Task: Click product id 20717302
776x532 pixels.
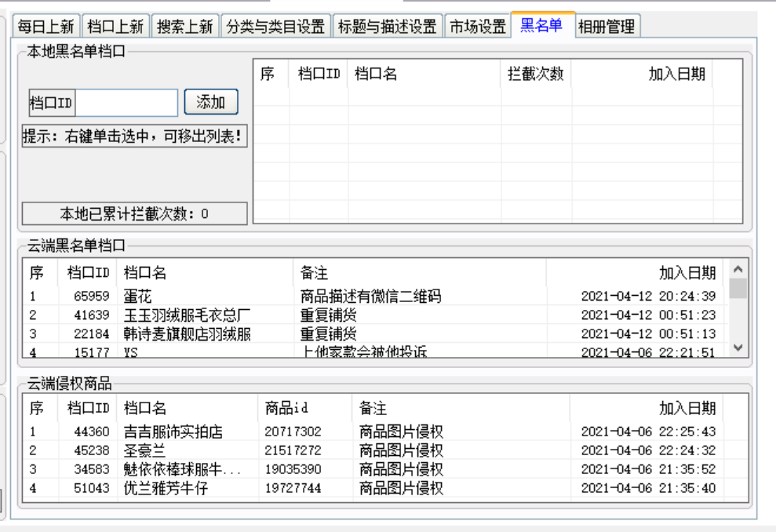Action: (x=293, y=432)
